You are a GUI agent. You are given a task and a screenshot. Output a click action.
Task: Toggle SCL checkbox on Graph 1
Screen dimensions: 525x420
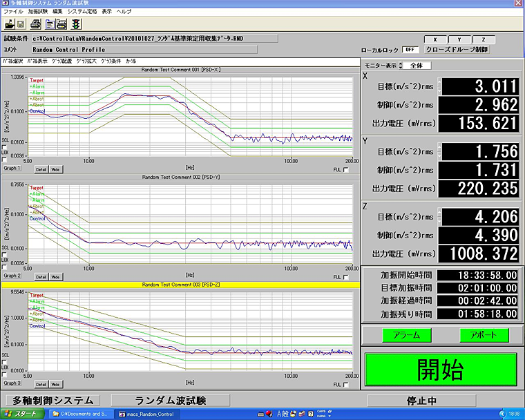pyautogui.click(x=4, y=146)
